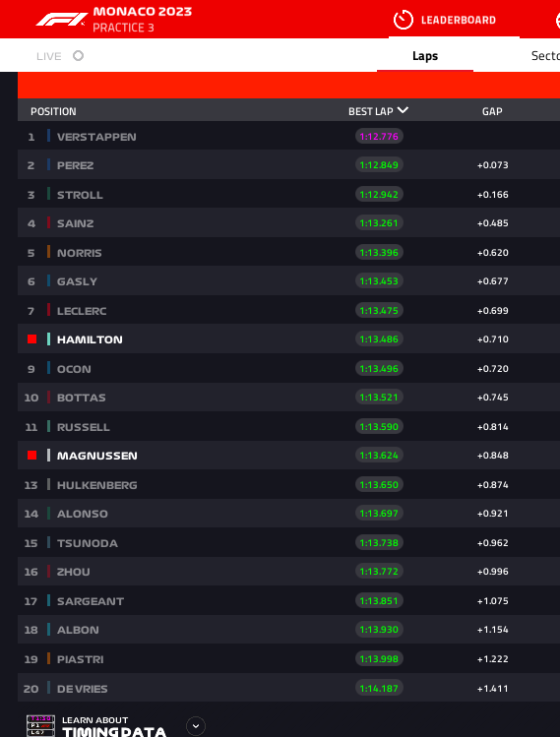Expand the Learn About Timing Data chevron
The image size is (560, 737).
[196, 726]
